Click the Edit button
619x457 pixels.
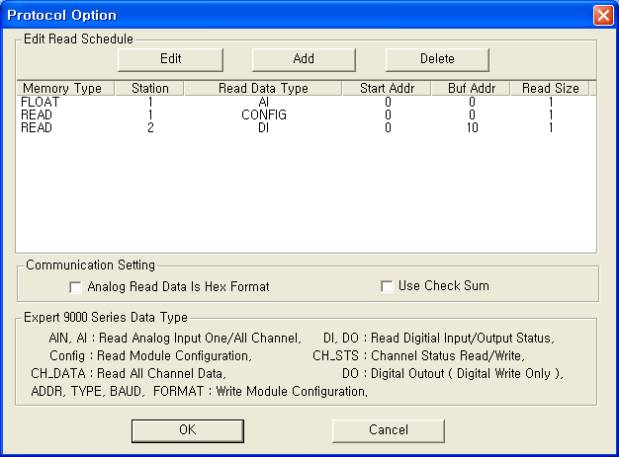point(170,59)
